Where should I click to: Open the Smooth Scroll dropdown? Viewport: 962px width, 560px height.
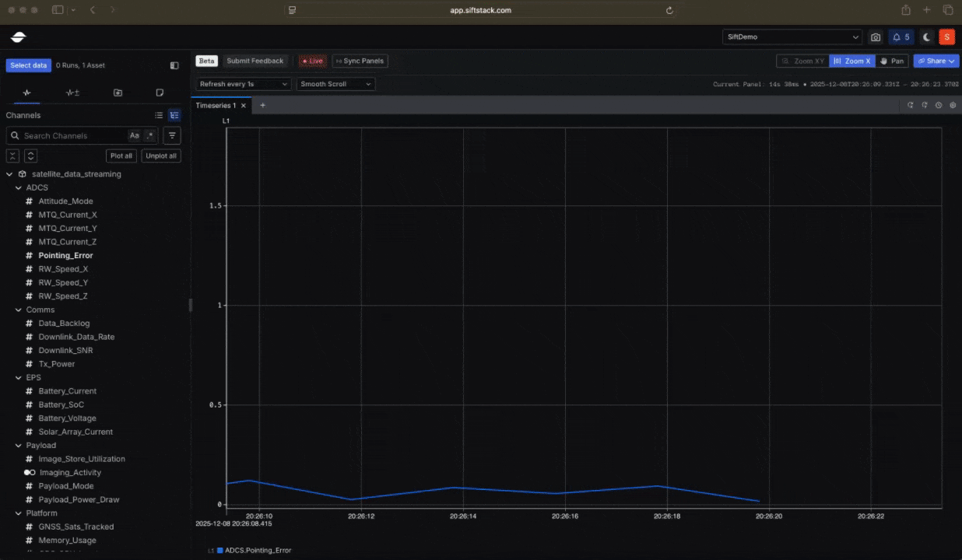pos(335,84)
